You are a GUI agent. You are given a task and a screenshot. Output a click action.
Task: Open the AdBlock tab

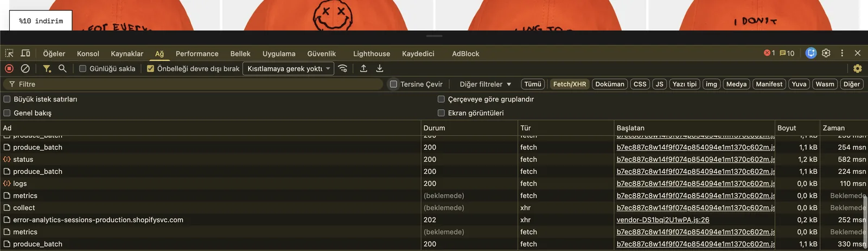[x=465, y=53]
